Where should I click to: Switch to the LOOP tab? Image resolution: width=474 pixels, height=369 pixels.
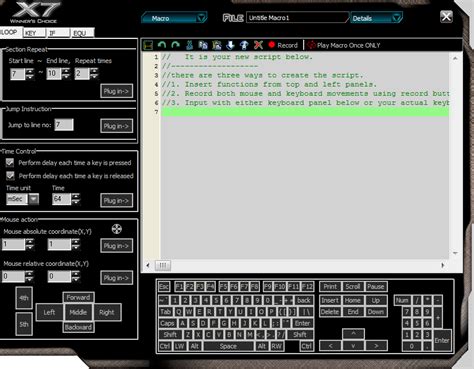click(10, 32)
